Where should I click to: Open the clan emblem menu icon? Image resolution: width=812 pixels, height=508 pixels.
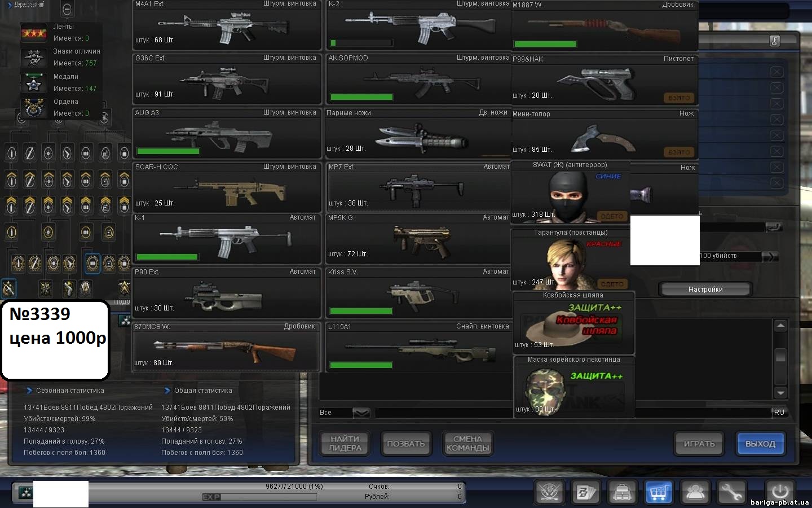(x=549, y=492)
